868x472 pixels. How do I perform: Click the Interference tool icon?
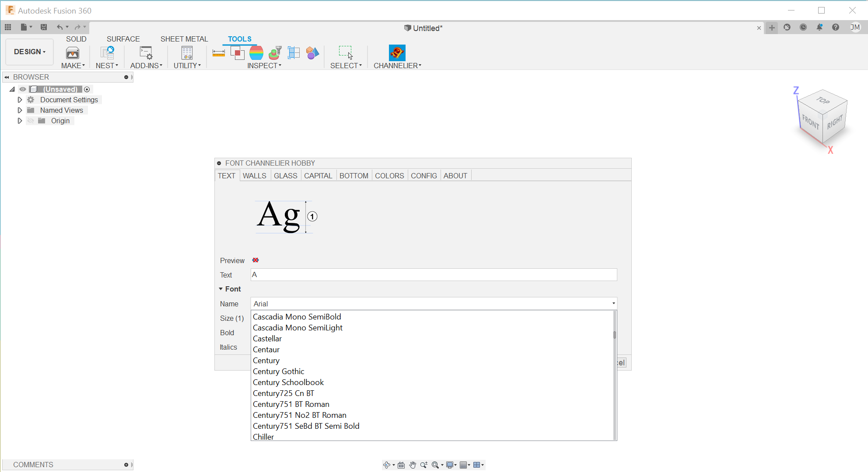[x=237, y=53]
